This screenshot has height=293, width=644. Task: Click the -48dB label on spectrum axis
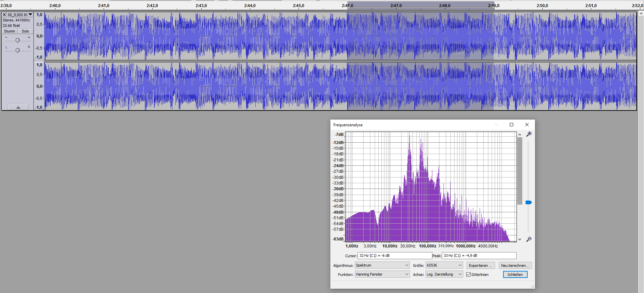click(x=338, y=212)
